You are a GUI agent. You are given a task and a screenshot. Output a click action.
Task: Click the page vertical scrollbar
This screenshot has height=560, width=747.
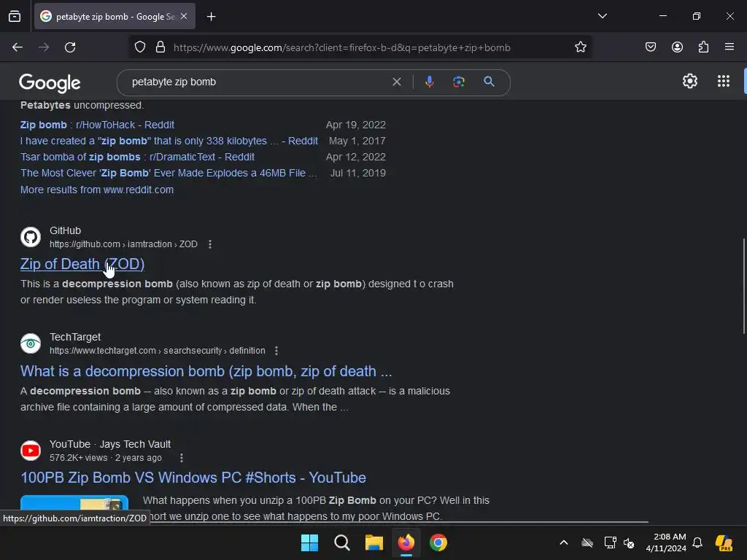743,286
